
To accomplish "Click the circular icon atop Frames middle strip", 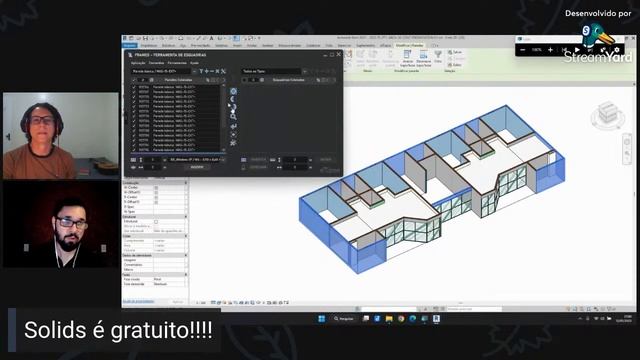I will pos(233,91).
